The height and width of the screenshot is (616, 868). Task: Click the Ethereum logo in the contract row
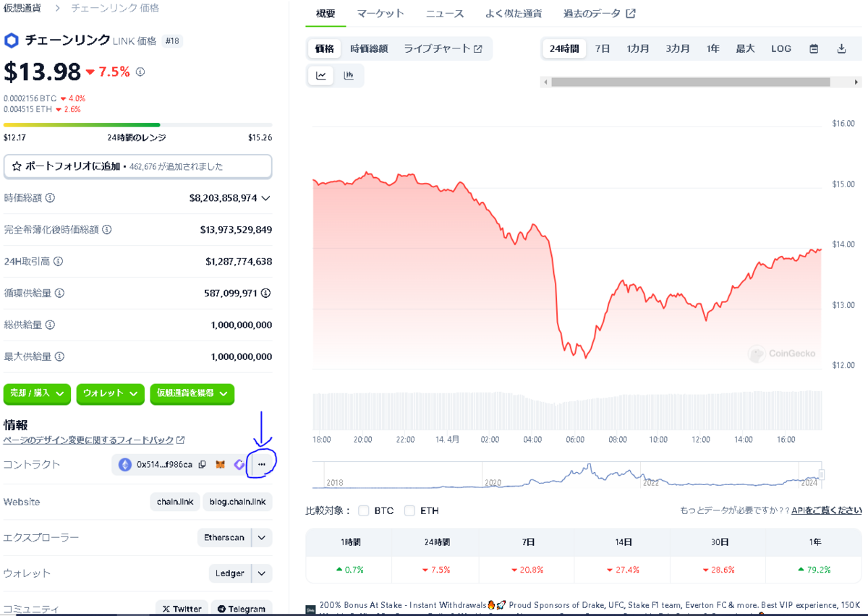pyautogui.click(x=125, y=464)
